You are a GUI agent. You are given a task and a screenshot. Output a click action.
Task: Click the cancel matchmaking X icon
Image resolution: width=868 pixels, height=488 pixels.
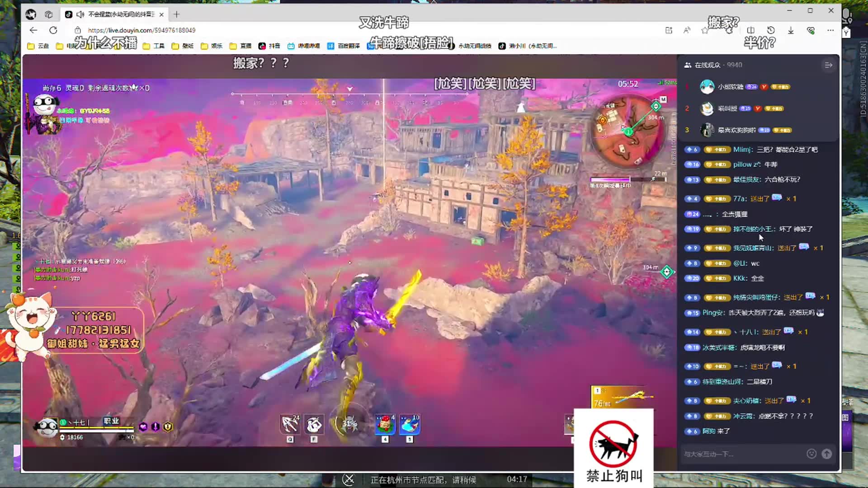[x=348, y=479]
